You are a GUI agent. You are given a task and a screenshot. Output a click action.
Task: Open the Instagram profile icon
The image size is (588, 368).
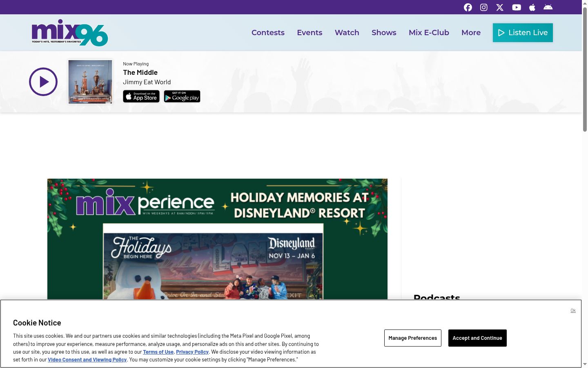click(484, 7)
